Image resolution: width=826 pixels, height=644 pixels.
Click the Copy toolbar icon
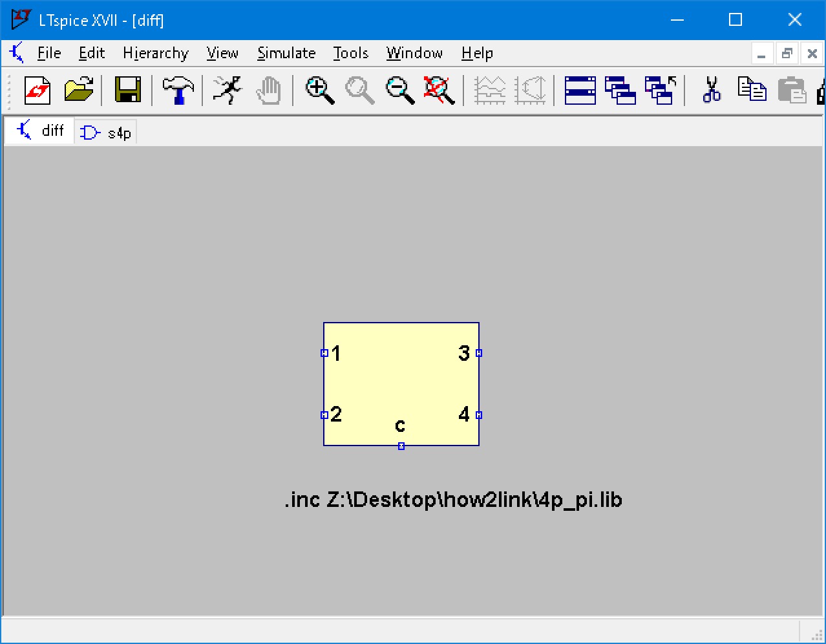point(752,89)
